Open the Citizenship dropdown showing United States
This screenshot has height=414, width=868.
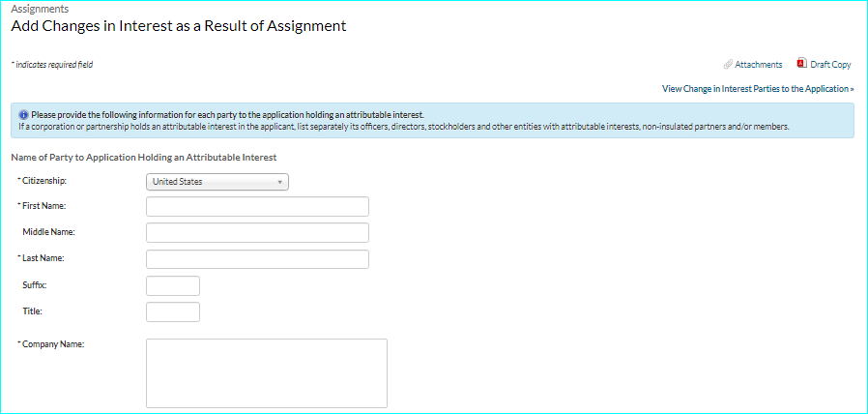217,182
